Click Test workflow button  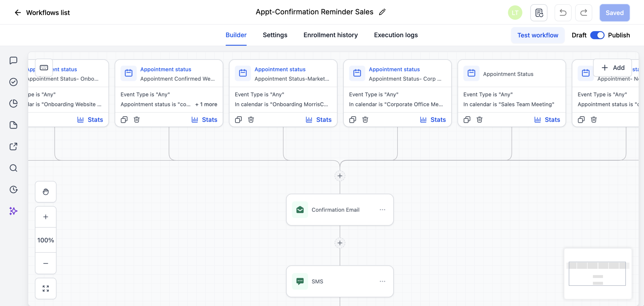tap(538, 35)
